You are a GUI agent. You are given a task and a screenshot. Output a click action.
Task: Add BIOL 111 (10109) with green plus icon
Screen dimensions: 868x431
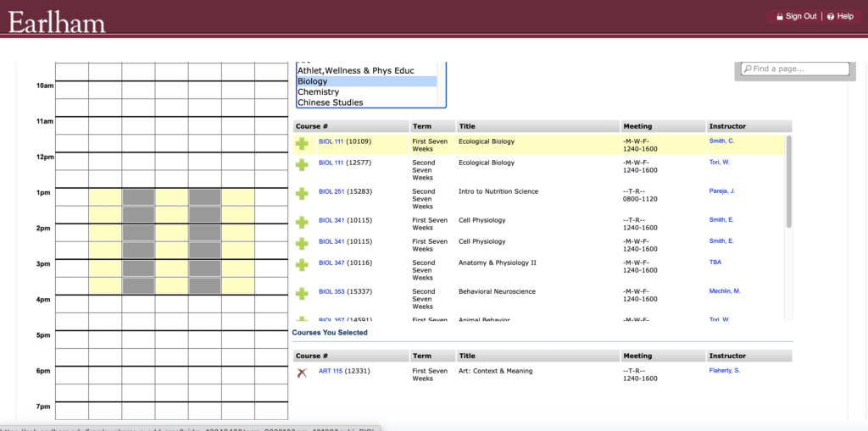(302, 144)
